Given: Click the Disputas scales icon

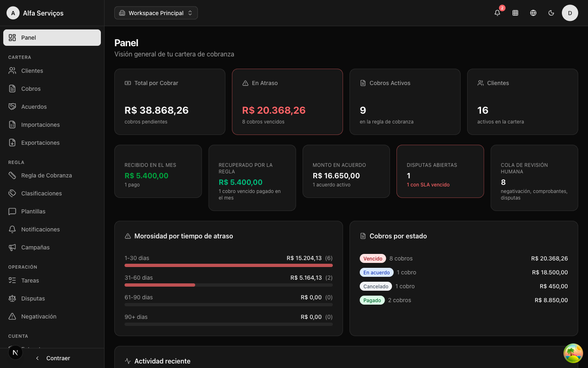Looking at the screenshot, I should (12, 298).
